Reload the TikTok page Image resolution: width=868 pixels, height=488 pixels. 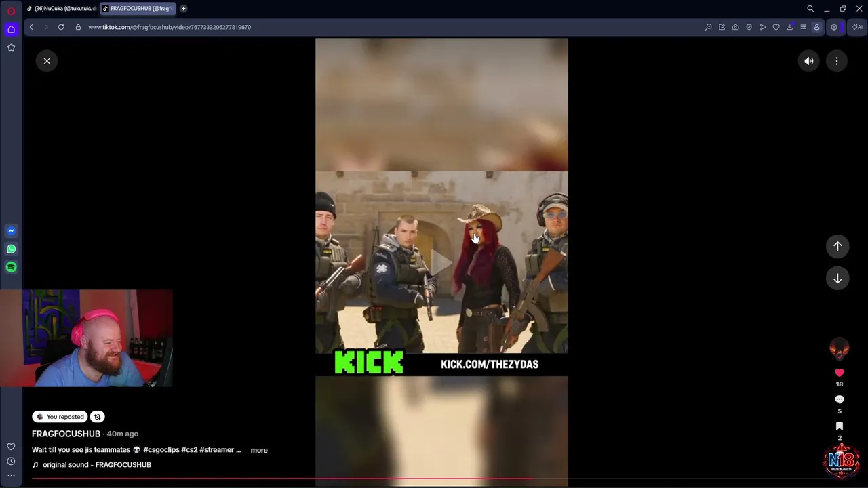(x=61, y=27)
